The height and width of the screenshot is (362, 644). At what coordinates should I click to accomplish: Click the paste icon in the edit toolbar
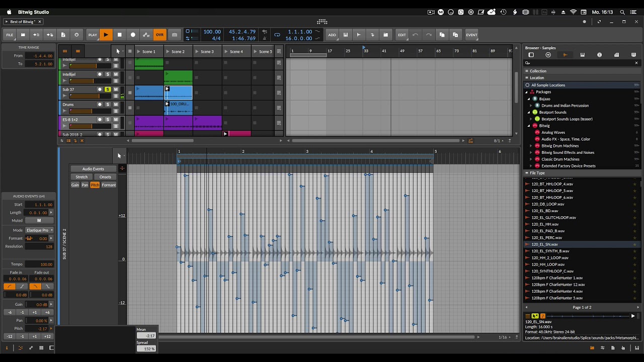pos(455,35)
